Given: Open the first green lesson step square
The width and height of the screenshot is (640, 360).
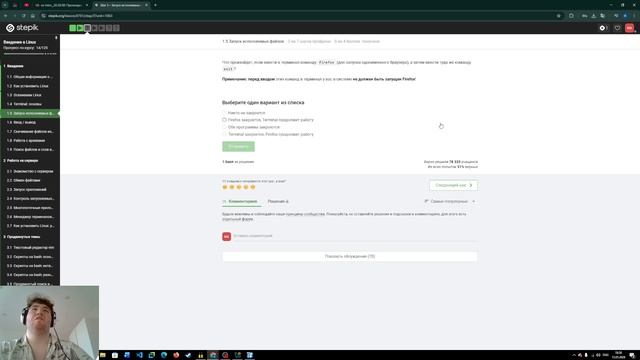Looking at the screenshot, I should pyautogui.click(x=73, y=28).
